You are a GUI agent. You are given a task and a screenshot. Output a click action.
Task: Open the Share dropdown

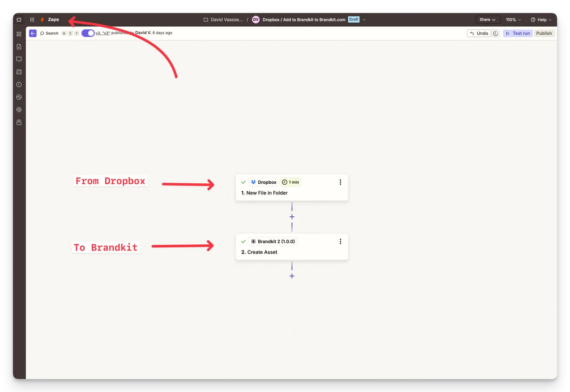click(x=487, y=20)
